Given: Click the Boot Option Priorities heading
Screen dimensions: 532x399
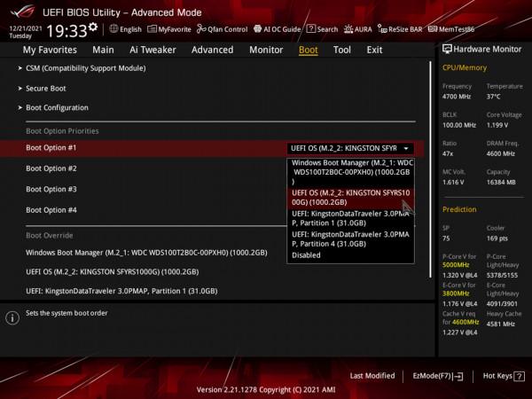Looking at the screenshot, I should [62, 131].
